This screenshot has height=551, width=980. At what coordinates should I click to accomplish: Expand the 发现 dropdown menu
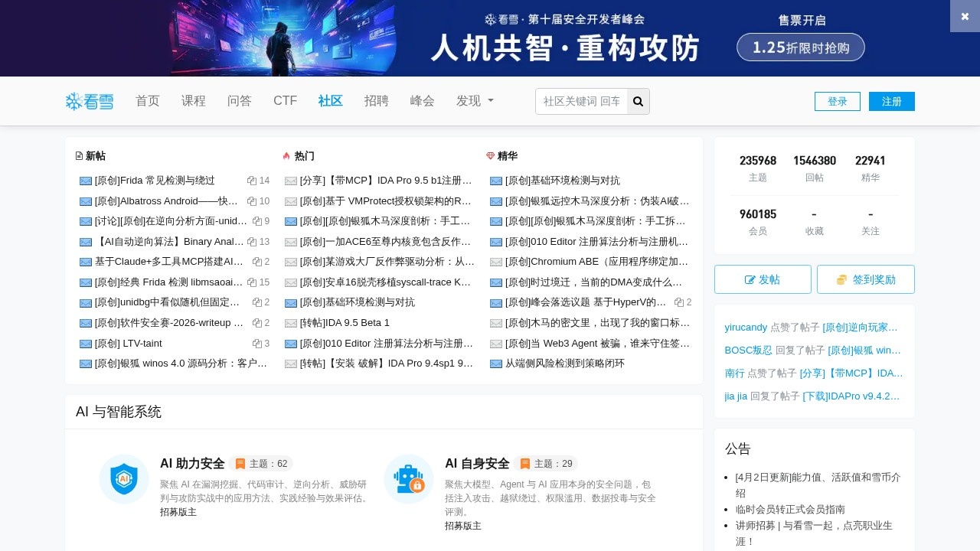(475, 101)
